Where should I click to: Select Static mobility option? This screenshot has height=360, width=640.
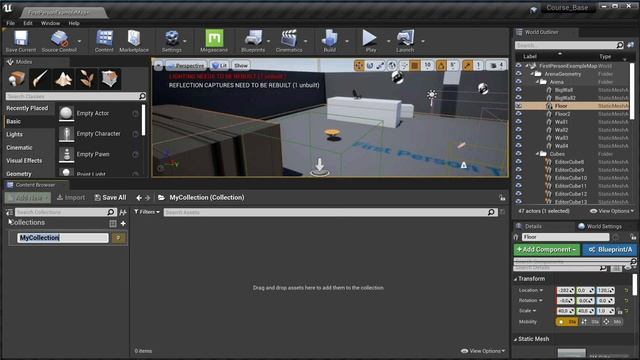567,322
